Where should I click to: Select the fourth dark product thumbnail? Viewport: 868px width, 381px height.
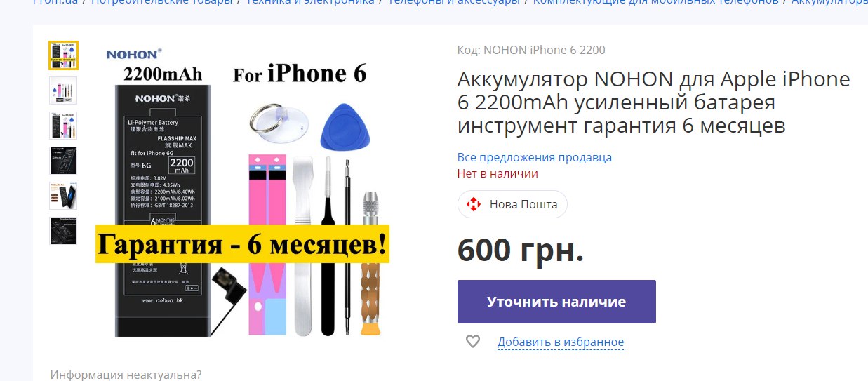point(63,161)
